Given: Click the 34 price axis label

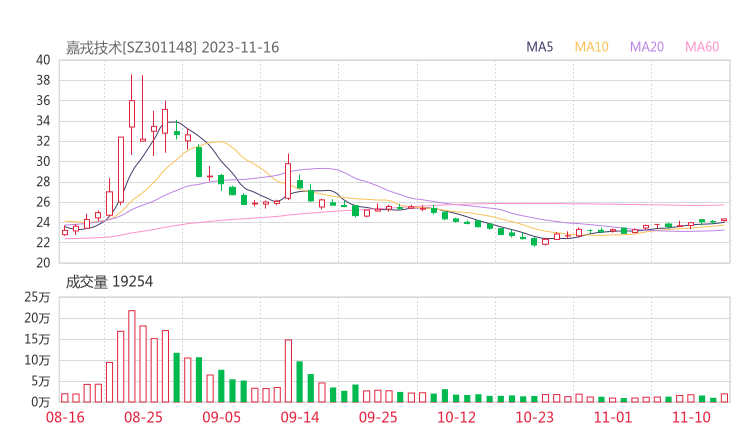Looking at the screenshot, I should [43, 121].
